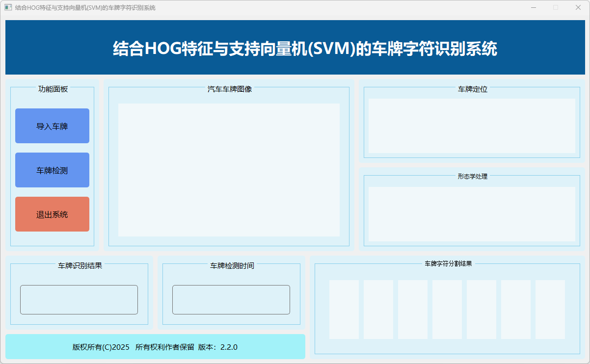
Task: Select the third character segmentation slot
Action: click(x=413, y=310)
